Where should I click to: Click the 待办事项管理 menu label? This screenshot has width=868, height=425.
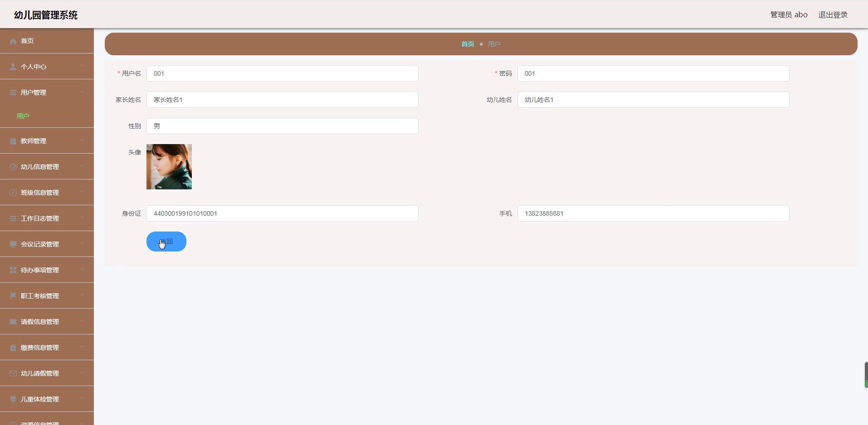[40, 270]
